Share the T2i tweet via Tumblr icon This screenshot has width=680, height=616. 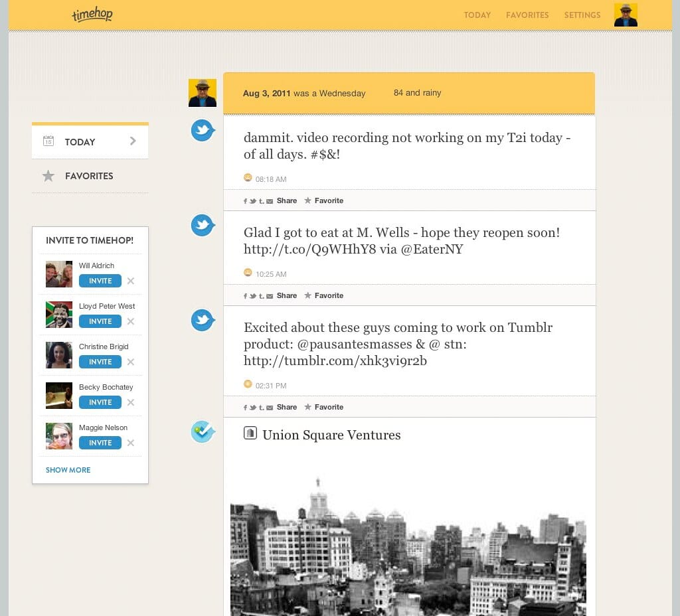click(x=261, y=201)
